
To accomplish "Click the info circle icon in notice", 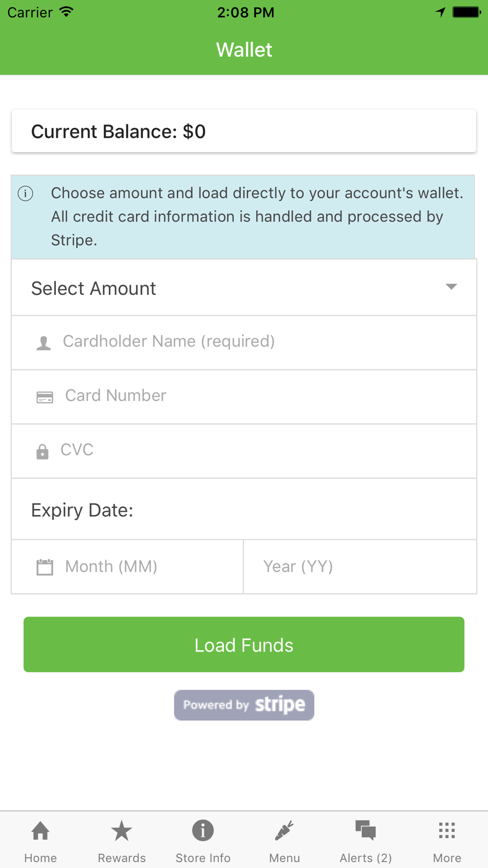I will click(25, 193).
